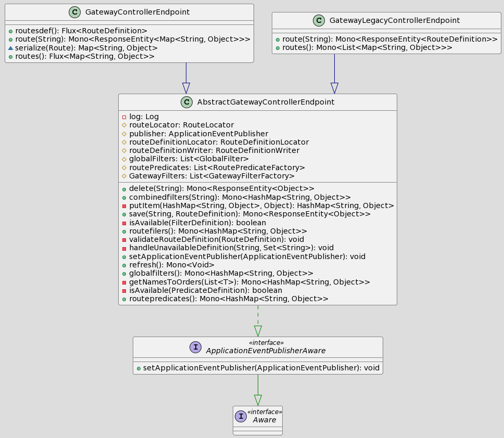Click the green circle beside refresh() method
Viewport: 504px width, 438px height.
click(124, 265)
